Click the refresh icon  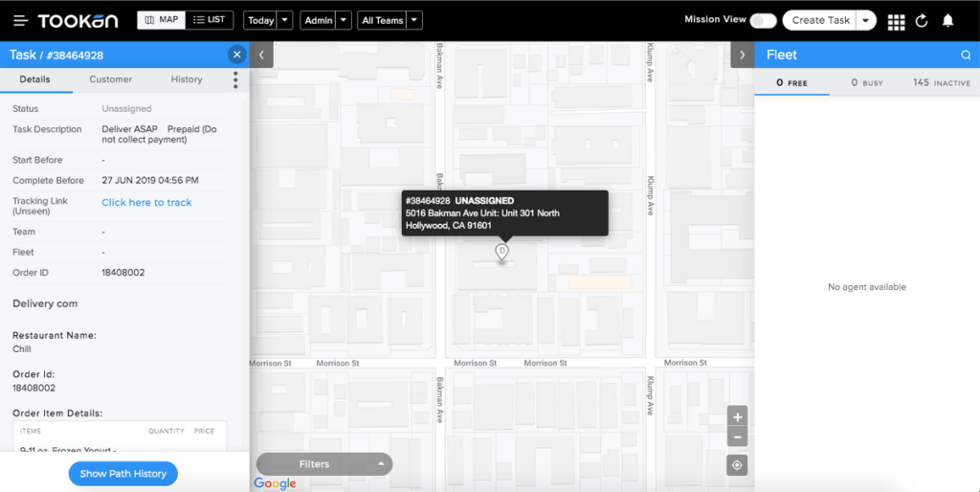click(922, 21)
